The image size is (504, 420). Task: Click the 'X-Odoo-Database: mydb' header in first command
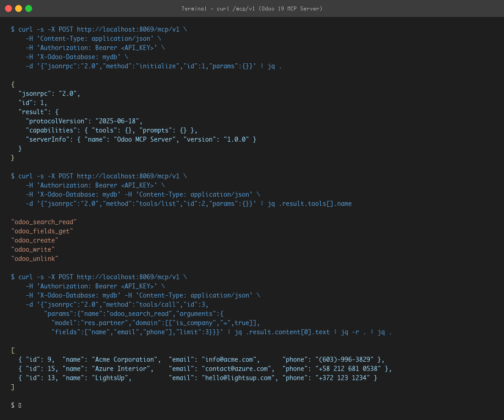(79, 57)
